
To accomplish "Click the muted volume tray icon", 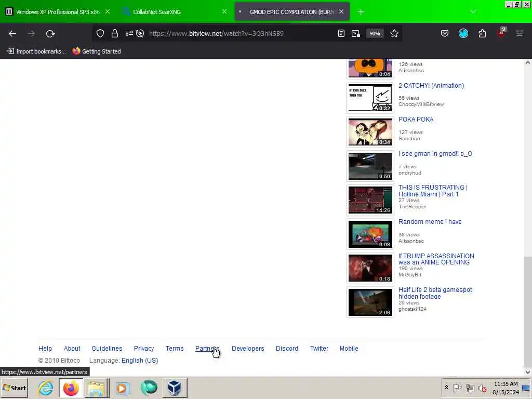I will (483, 388).
